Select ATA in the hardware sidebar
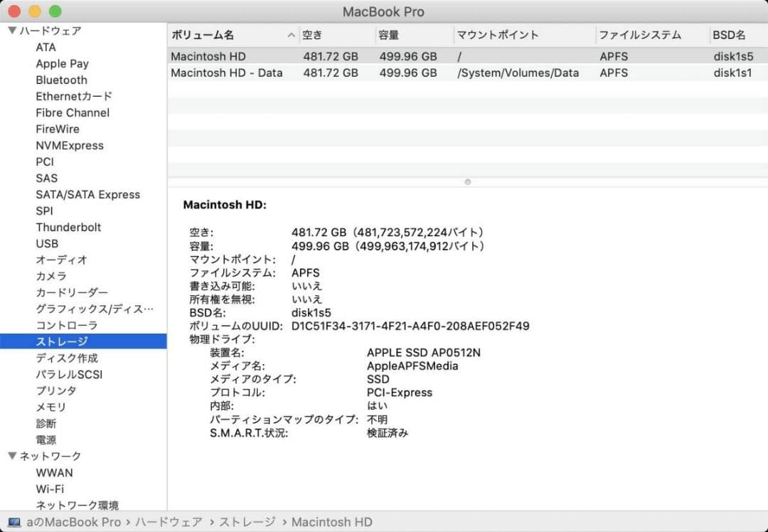 (x=44, y=47)
